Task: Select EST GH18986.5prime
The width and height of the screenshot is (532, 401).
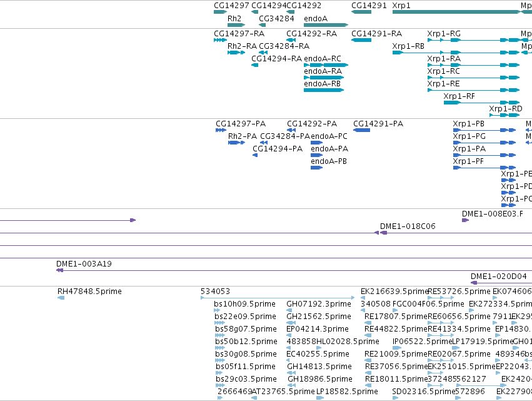Action: 291,386
